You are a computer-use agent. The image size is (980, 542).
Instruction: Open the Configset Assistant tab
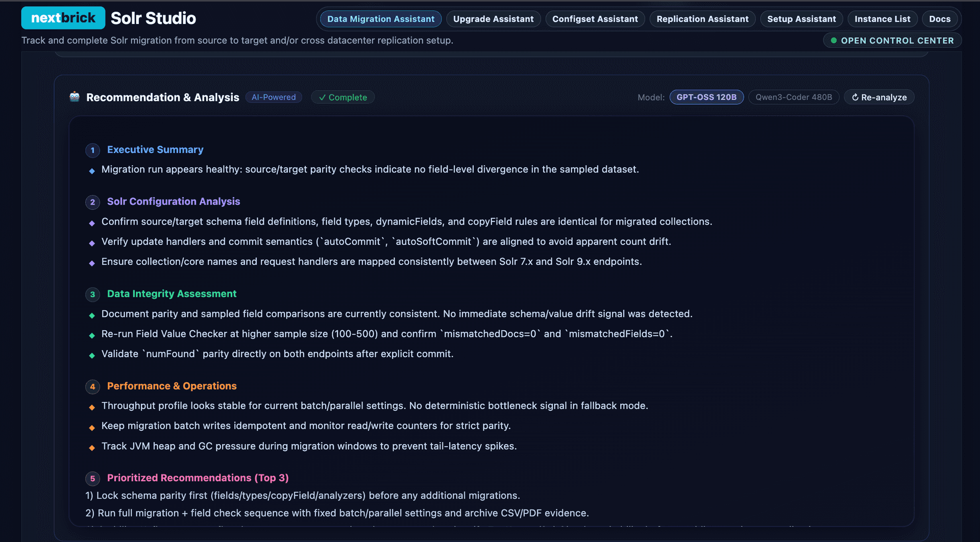[x=595, y=19]
